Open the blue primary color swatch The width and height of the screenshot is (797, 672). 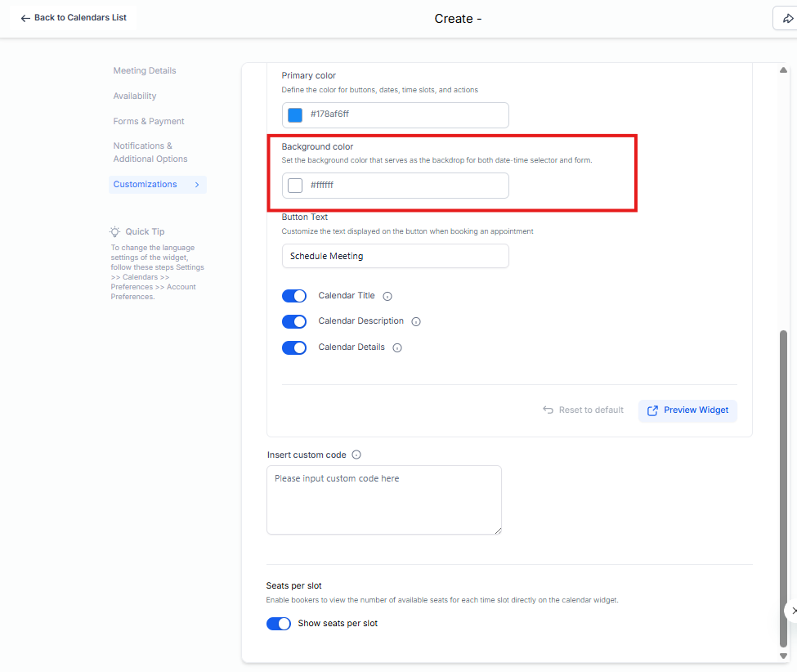coord(295,115)
